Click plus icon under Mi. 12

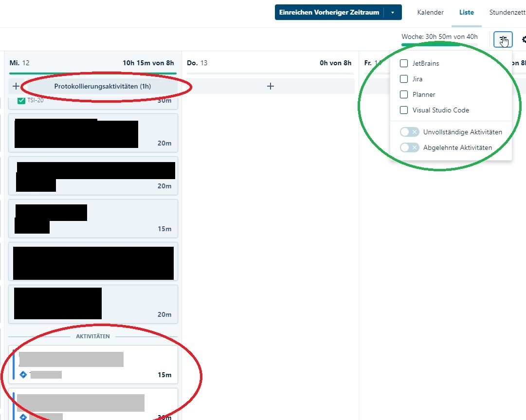[16, 86]
